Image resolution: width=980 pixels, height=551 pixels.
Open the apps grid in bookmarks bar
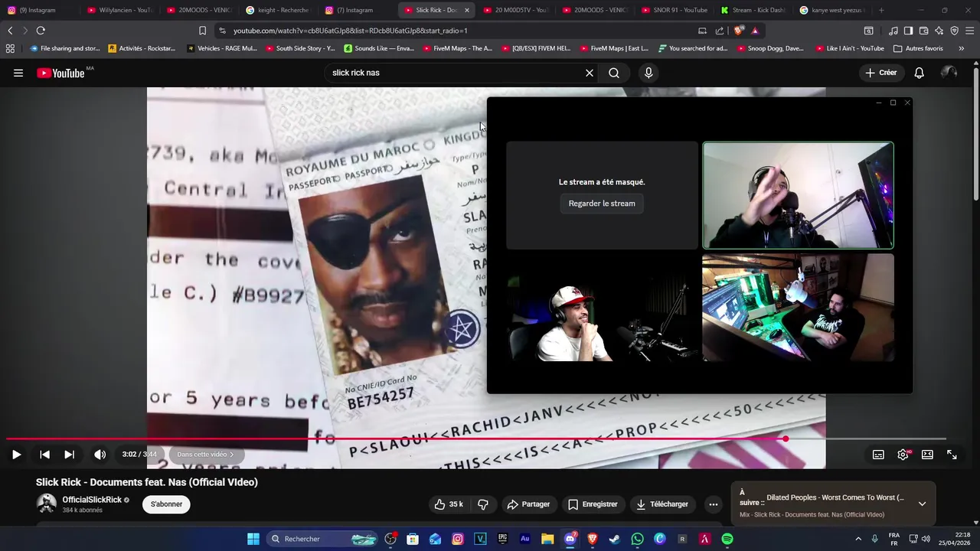click(10, 48)
